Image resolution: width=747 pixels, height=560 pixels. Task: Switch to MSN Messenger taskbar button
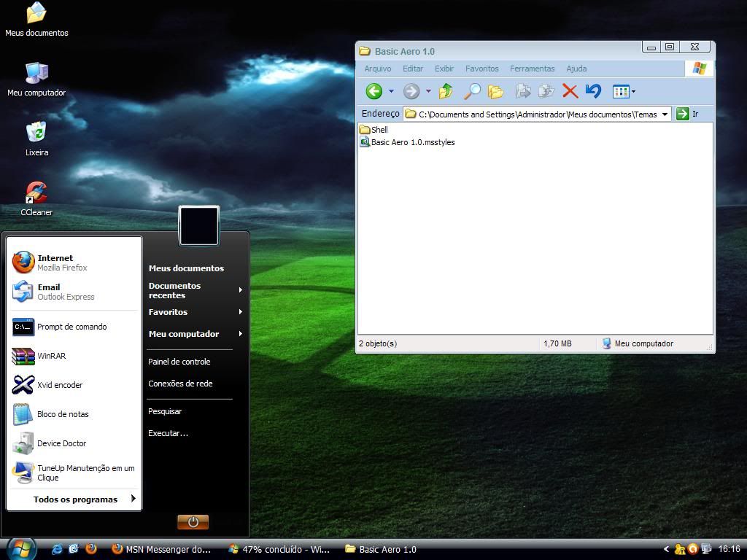(x=161, y=549)
